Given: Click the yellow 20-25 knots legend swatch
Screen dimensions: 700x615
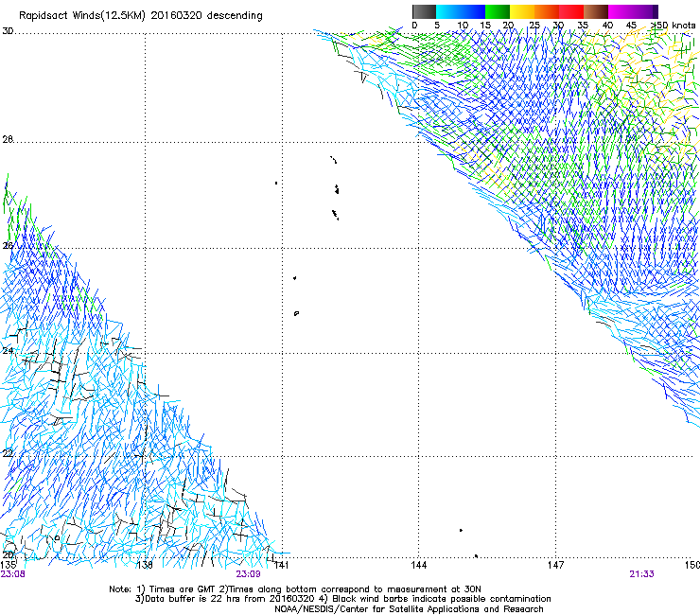Looking at the screenshot, I should (x=522, y=11).
